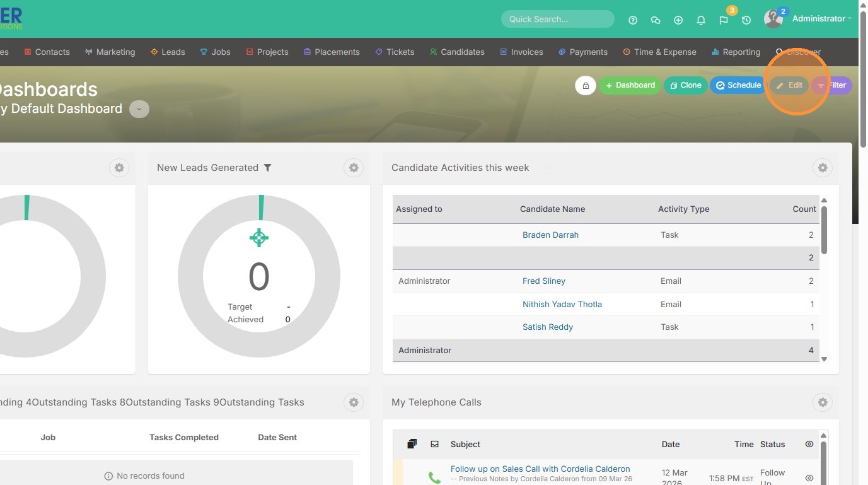Open New Leads Generated gear settings
Screen dimensions: 868x485
(x=354, y=168)
